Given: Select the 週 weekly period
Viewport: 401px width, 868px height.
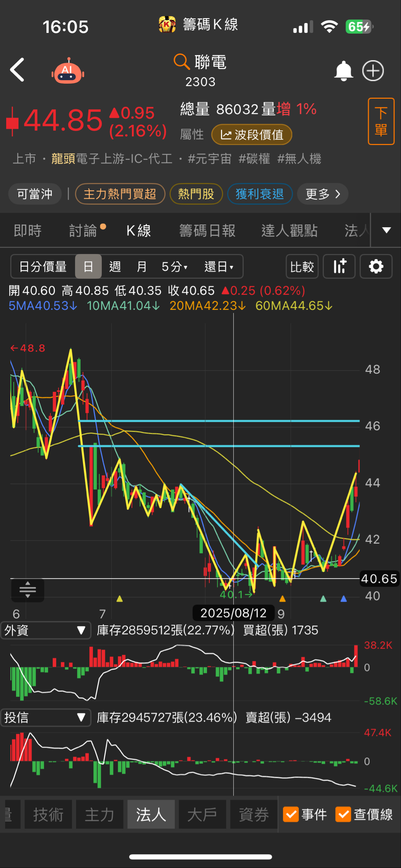Looking at the screenshot, I should pyautogui.click(x=115, y=267).
